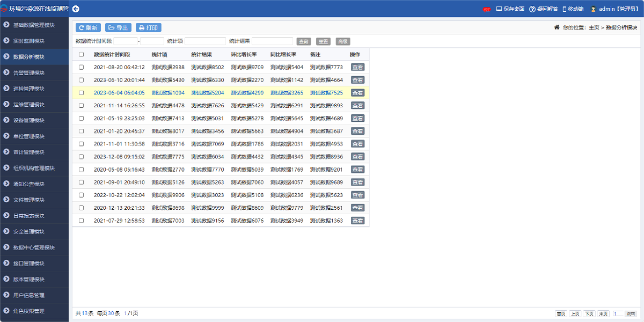Click the red HOT badge icon

[487, 9]
